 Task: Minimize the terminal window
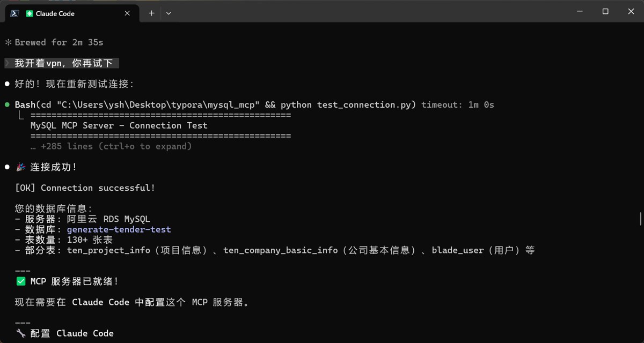(x=580, y=11)
